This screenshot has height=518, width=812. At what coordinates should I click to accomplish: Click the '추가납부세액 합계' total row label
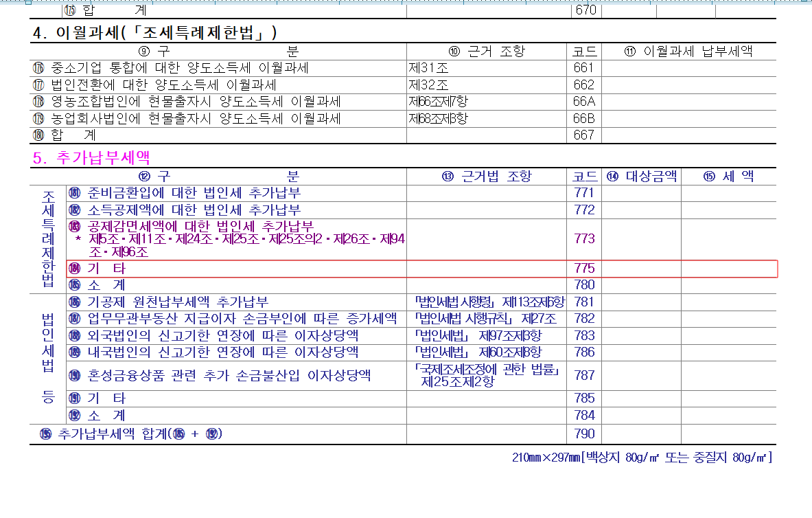coord(132,434)
